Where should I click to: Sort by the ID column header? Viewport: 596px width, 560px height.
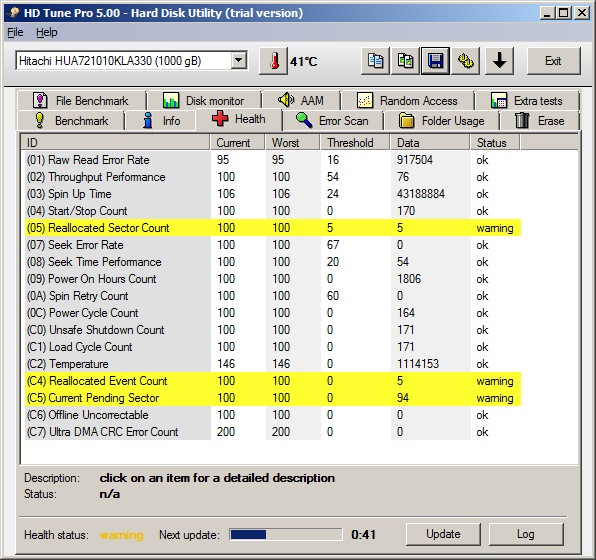(115, 143)
